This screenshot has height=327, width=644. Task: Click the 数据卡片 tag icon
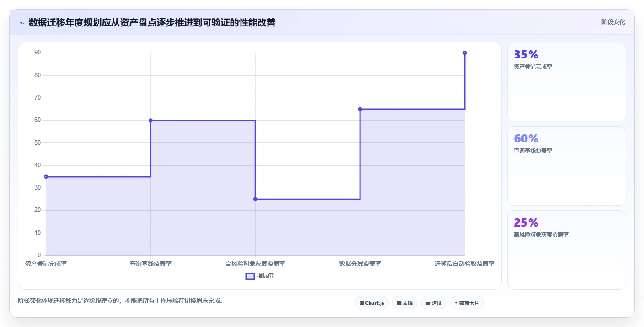456,303
